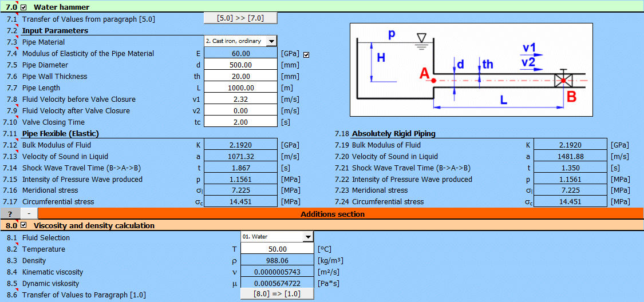Collapse Additions section with minus button

point(29,214)
